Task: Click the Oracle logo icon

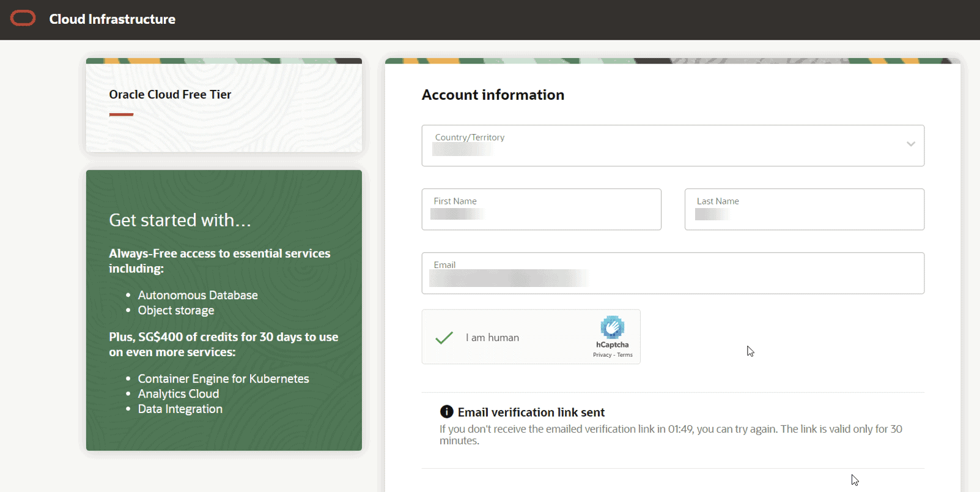Action: [23, 18]
